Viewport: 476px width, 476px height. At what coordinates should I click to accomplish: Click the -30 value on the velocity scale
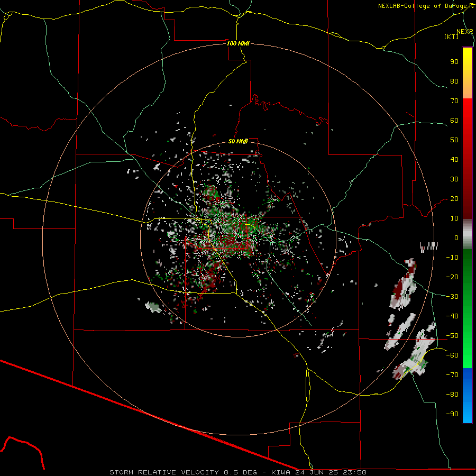pos(452,297)
